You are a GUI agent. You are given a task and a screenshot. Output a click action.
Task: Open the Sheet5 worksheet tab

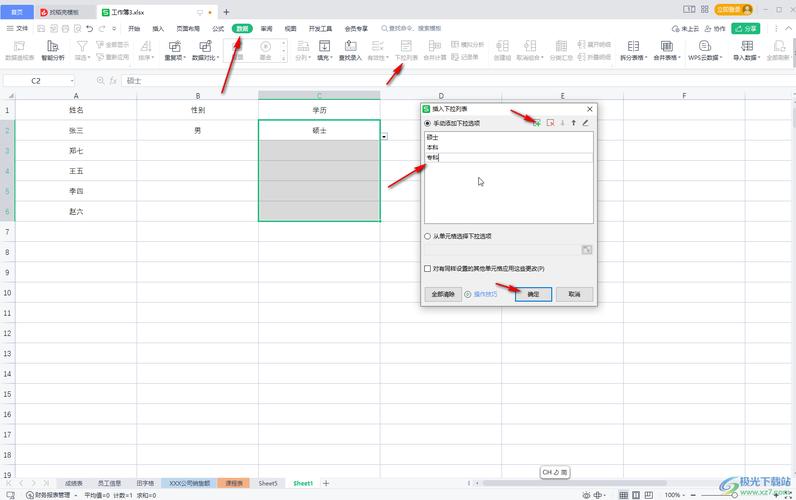[x=268, y=483]
